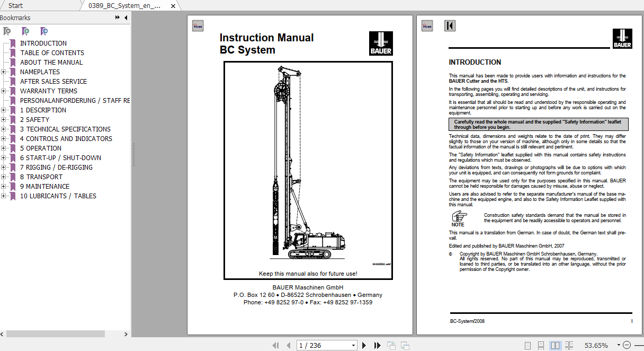Viewport: 644px width, 351px height.
Task: Click the "Instruction Manual" cover title
Action: click(x=266, y=38)
